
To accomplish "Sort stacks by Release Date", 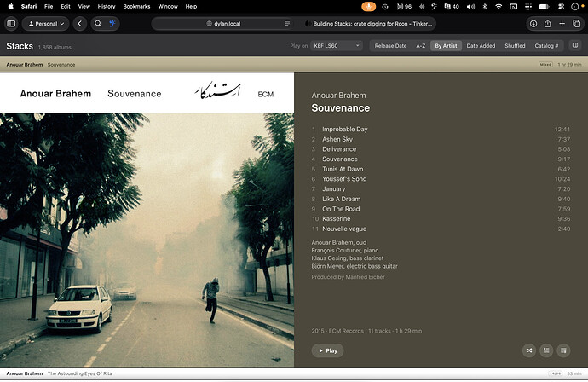I will [x=390, y=46].
